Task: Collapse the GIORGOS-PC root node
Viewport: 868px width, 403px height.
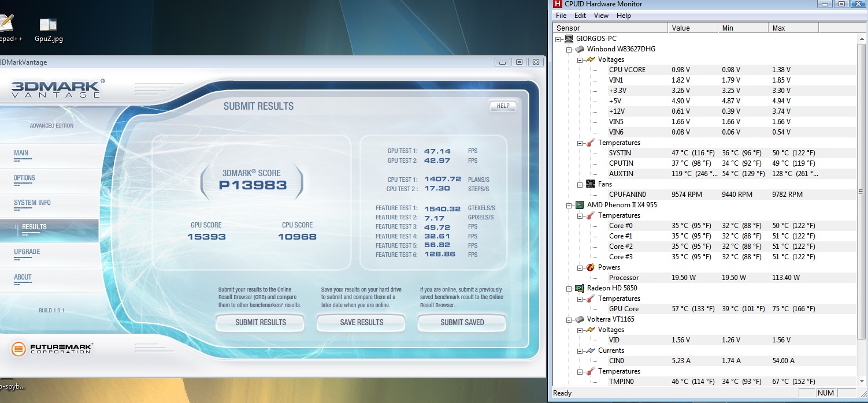Action: [558, 39]
